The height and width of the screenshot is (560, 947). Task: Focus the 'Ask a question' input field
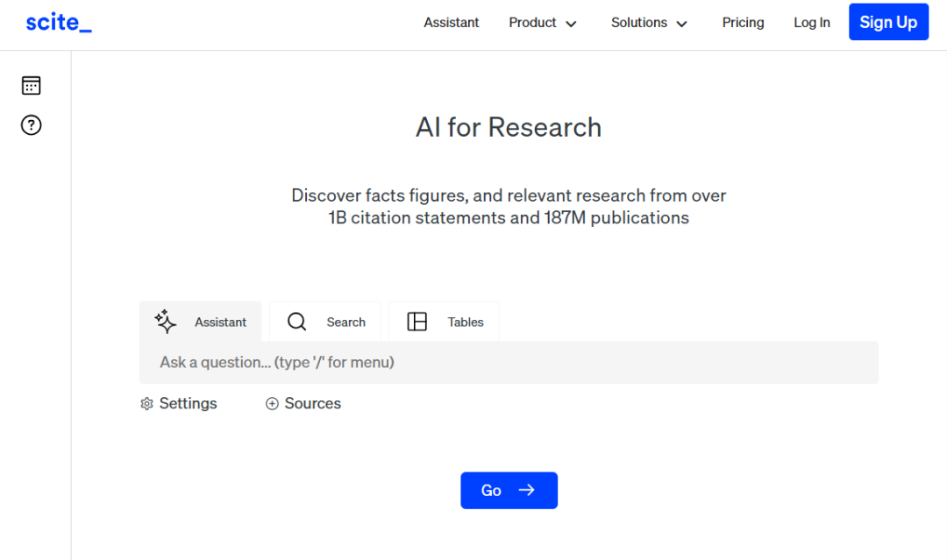tap(509, 362)
